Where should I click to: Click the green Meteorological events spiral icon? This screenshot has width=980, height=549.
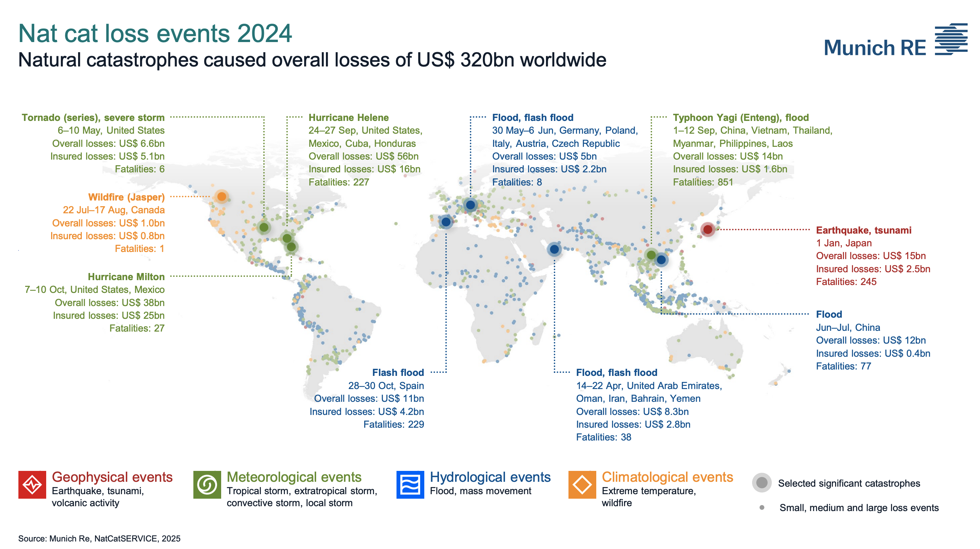click(207, 484)
